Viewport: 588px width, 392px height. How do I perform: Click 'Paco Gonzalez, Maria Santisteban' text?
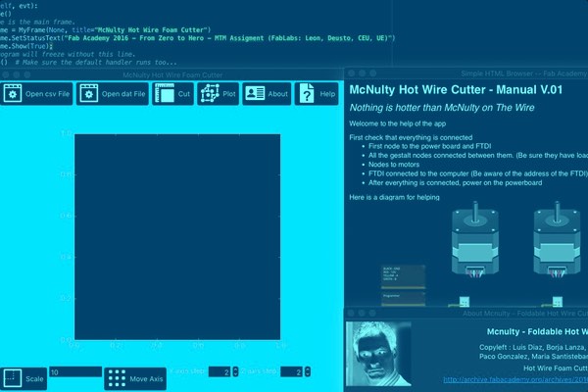point(534,357)
